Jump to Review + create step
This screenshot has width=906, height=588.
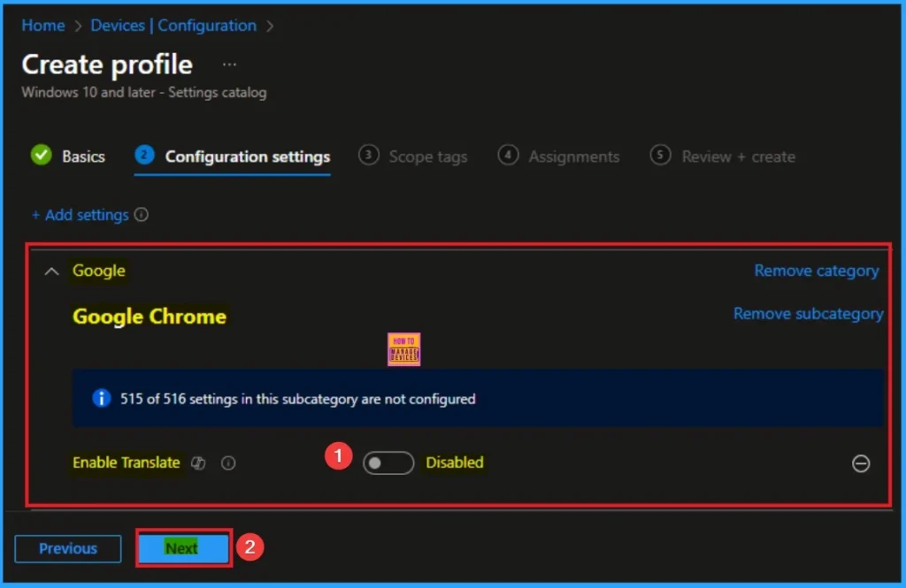click(x=738, y=157)
